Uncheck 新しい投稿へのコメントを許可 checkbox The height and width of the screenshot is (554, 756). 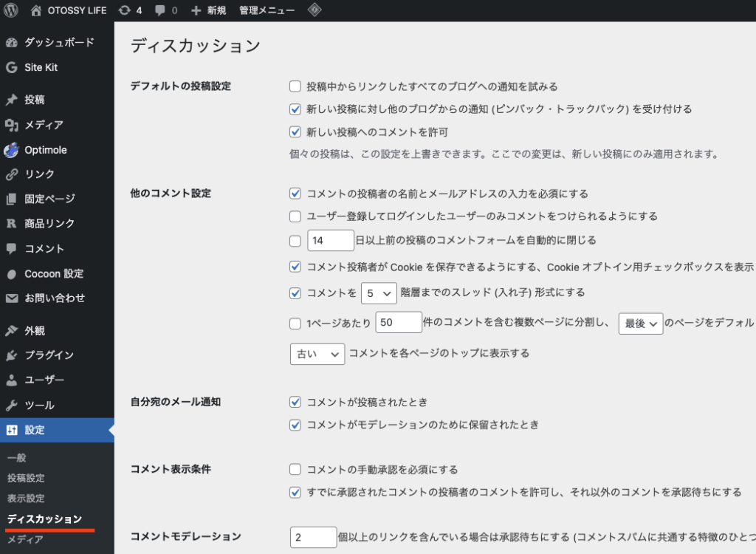295,132
